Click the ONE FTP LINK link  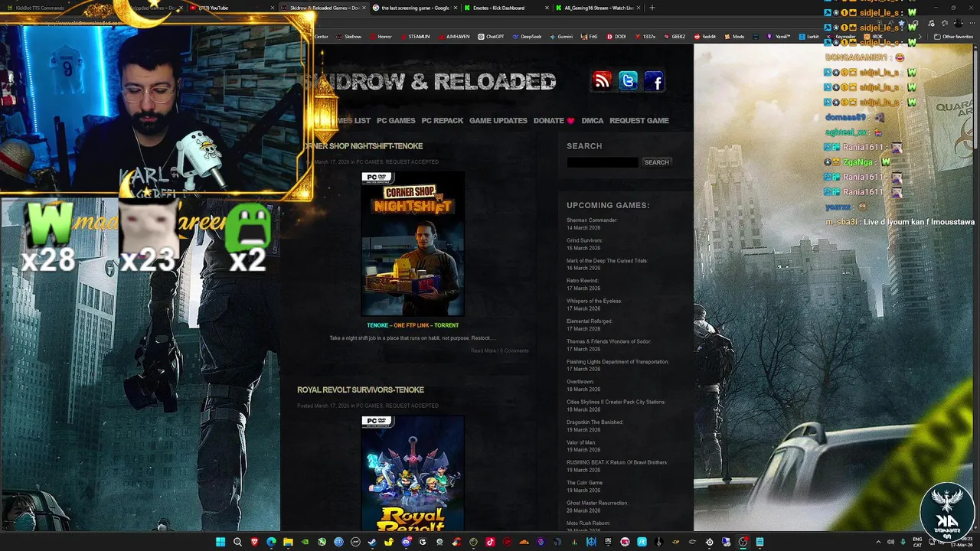(411, 325)
